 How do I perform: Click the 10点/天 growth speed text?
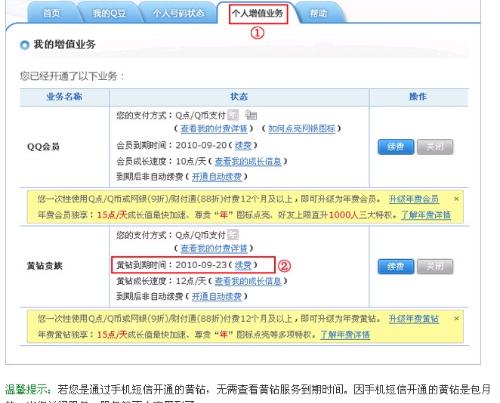191,162
